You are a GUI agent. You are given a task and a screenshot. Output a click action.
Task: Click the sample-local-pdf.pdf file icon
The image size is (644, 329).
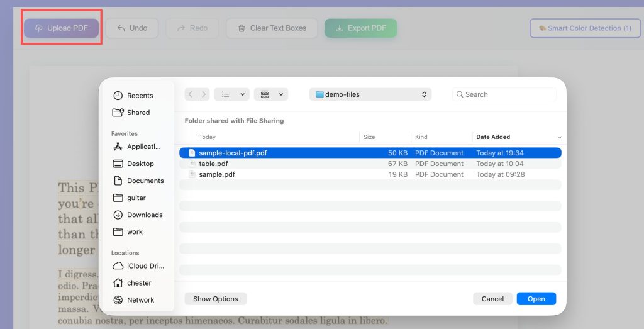(192, 153)
